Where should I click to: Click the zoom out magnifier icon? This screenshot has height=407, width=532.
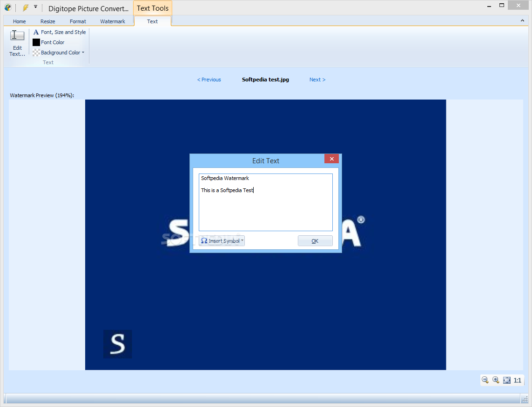(485, 380)
